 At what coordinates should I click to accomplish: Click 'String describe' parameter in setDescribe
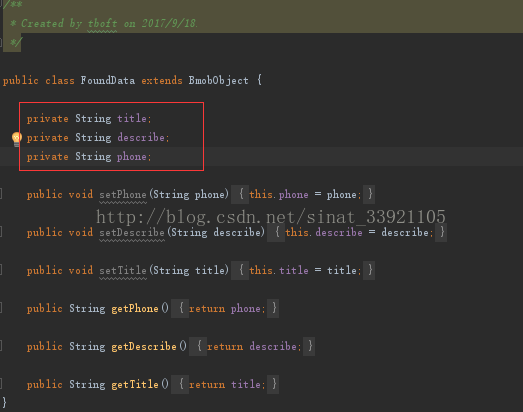(x=215, y=233)
